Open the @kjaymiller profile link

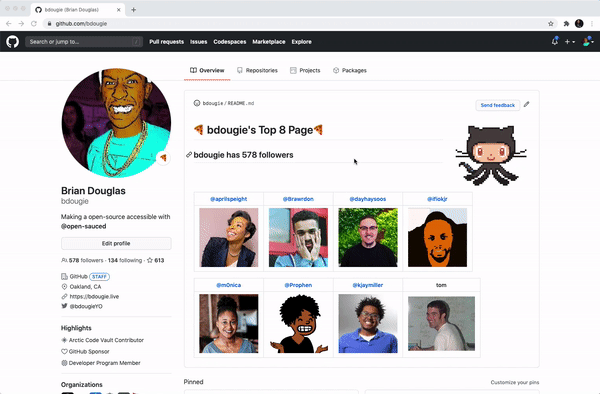368,285
